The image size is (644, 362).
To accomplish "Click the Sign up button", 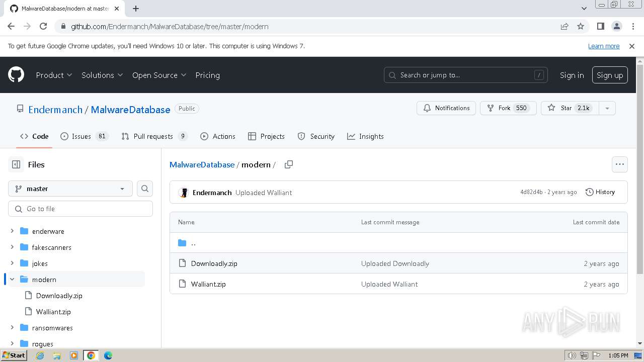I will tap(610, 75).
